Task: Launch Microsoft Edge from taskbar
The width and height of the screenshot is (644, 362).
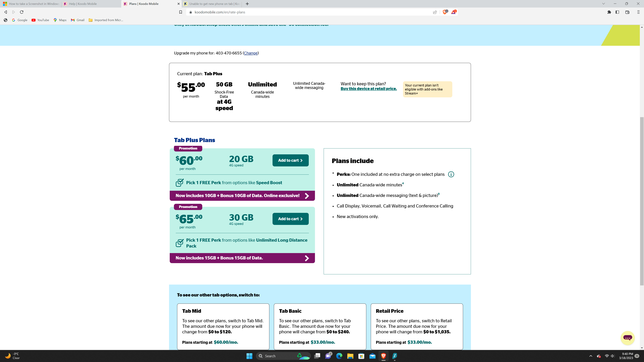Action: (339, 356)
